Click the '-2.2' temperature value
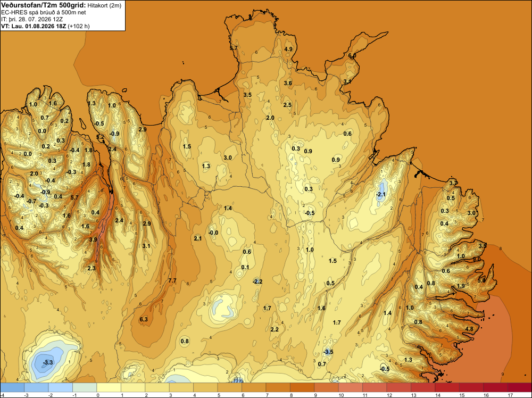This screenshot has height=398, width=532. [x=257, y=281]
